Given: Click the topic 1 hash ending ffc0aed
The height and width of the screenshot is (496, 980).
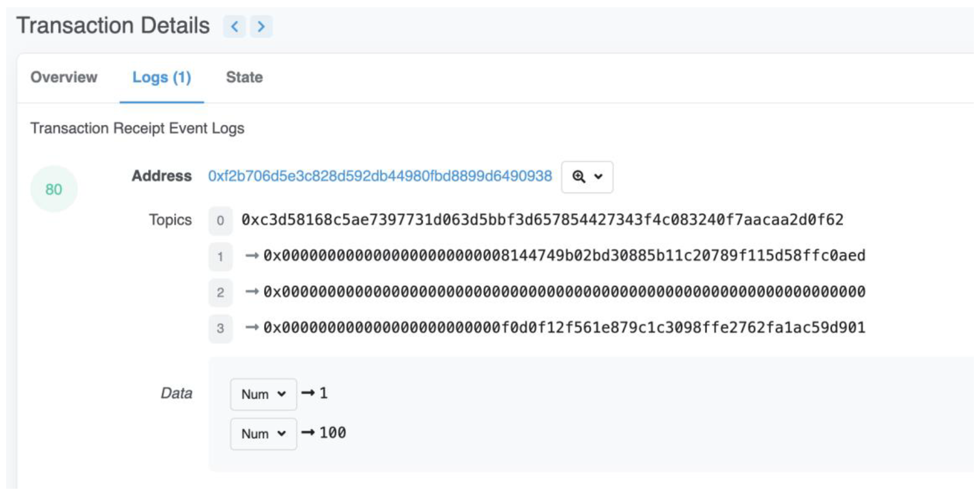Looking at the screenshot, I should tap(564, 256).
